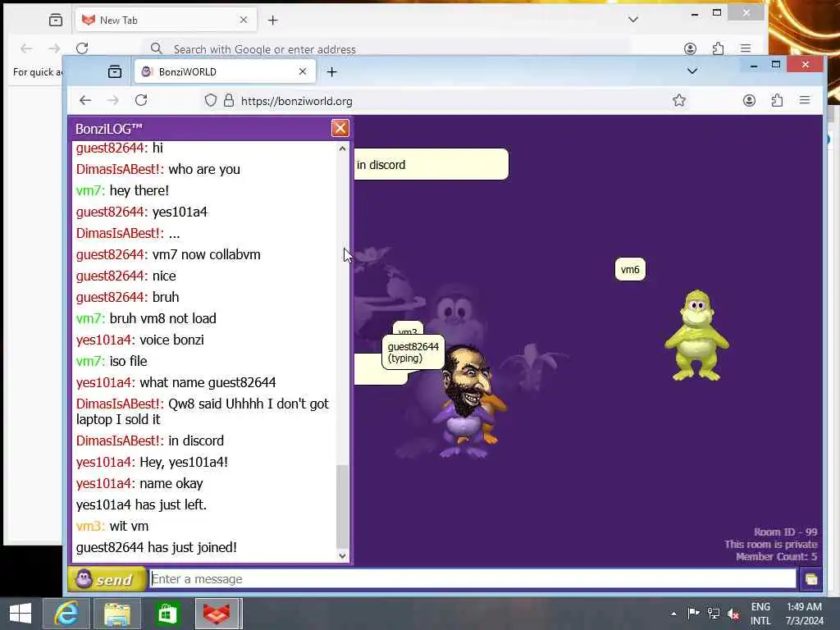
Task: Open tab overview icon in background window
Action: (x=56, y=21)
